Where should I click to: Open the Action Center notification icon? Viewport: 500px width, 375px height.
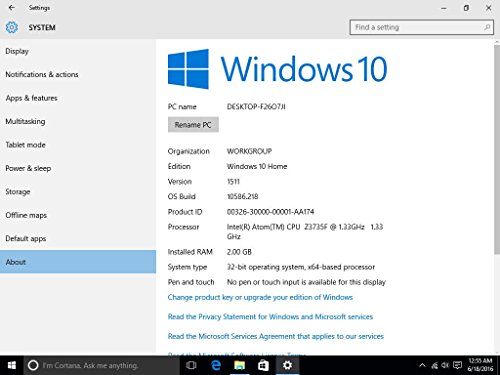tap(457, 365)
